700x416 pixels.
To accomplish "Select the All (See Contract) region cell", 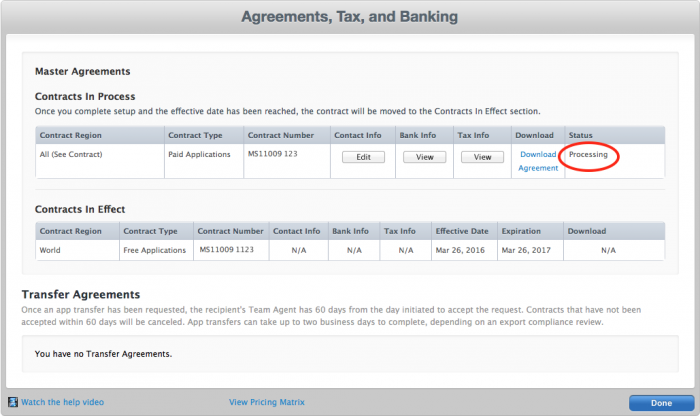I will pyautogui.click(x=71, y=155).
